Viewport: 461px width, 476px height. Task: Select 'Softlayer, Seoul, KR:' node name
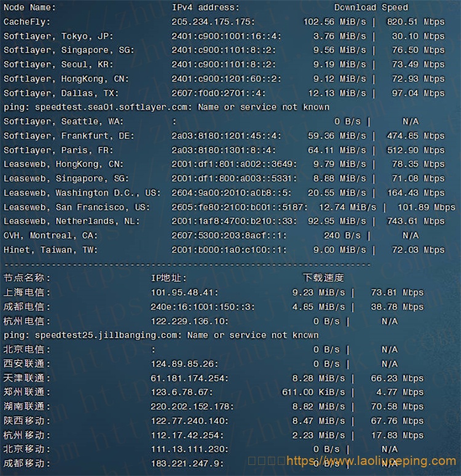[58, 65]
